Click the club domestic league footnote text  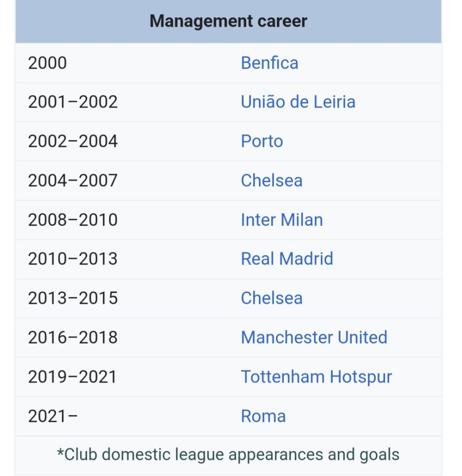(228, 454)
